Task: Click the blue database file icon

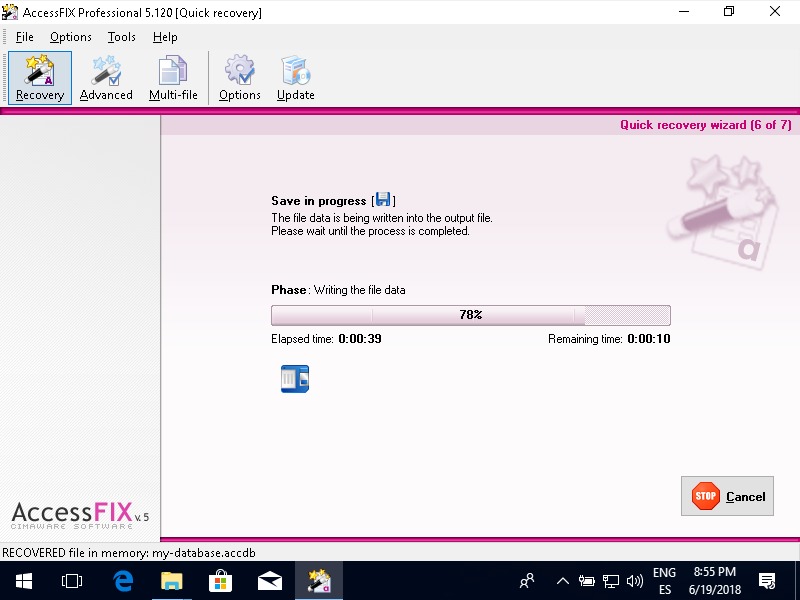Action: tap(295, 379)
